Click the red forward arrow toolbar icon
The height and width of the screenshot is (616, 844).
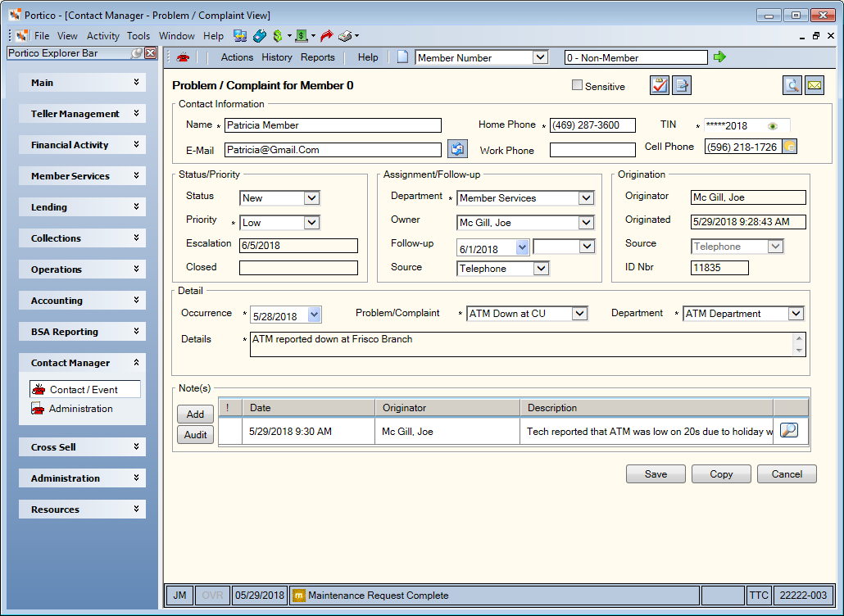pos(326,36)
